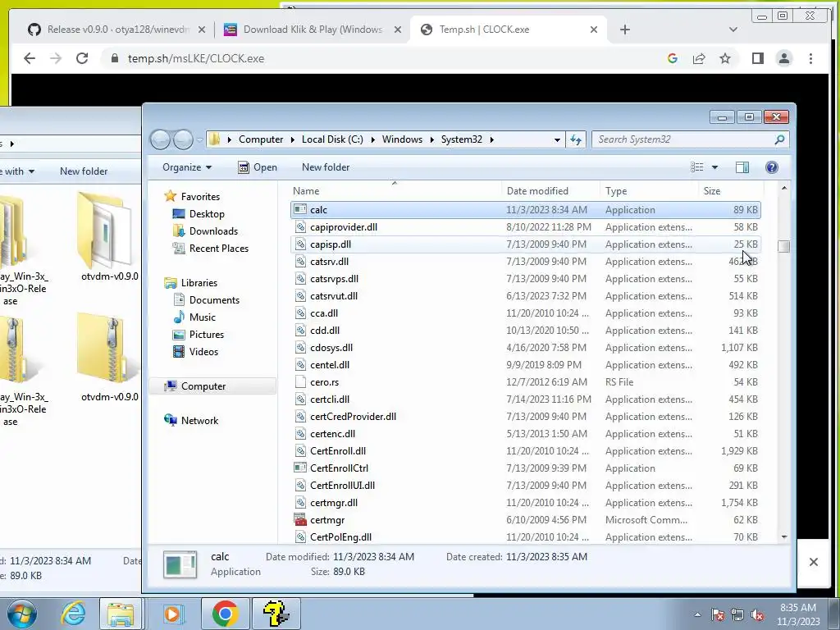Open Downloads in navigation pane
Viewport: 840px width, 630px height.
[x=205, y=231]
